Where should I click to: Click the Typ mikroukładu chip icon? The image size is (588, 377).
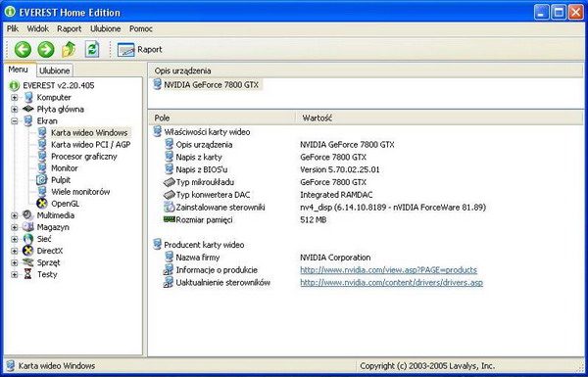(x=170, y=182)
